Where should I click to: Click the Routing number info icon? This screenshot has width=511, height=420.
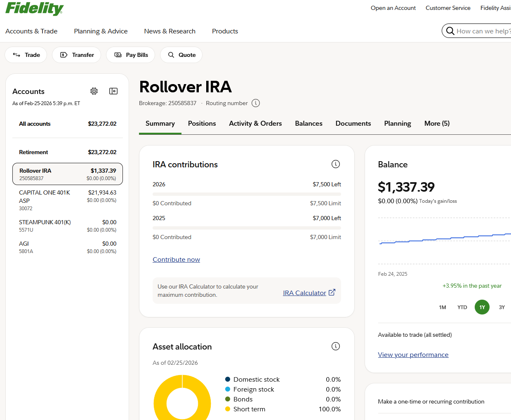(256, 103)
